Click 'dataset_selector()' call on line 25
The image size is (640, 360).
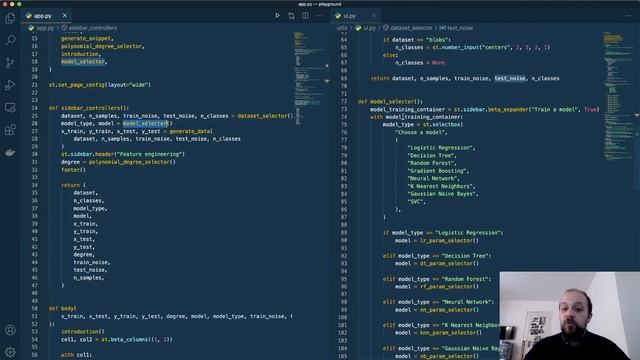pos(265,116)
